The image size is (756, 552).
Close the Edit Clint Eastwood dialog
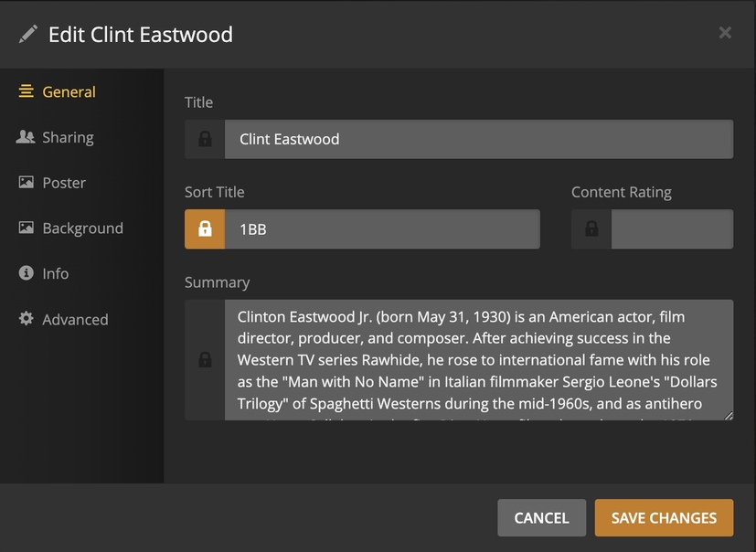[725, 33]
